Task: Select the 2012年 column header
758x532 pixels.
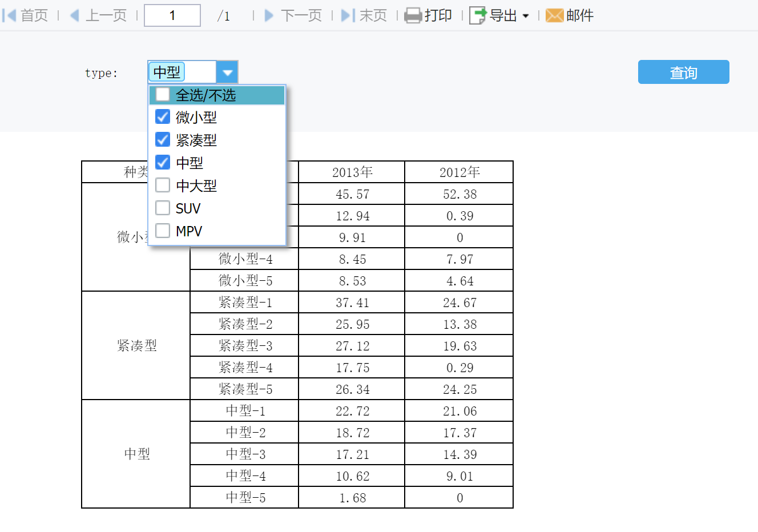Action: tap(459, 172)
